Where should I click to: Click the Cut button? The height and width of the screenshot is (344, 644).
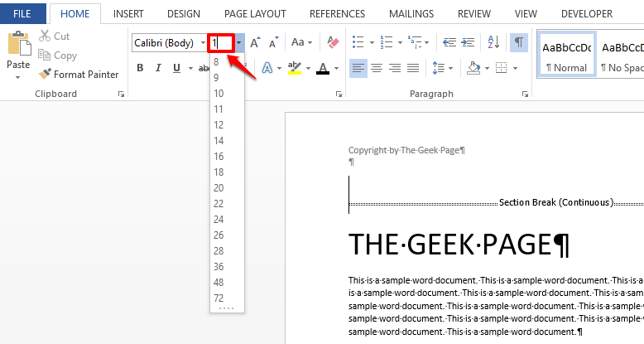point(55,36)
